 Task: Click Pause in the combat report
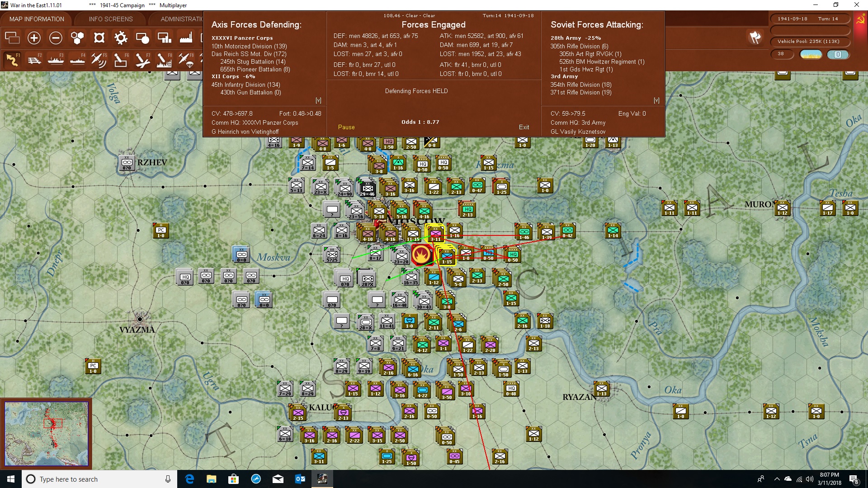pyautogui.click(x=346, y=127)
